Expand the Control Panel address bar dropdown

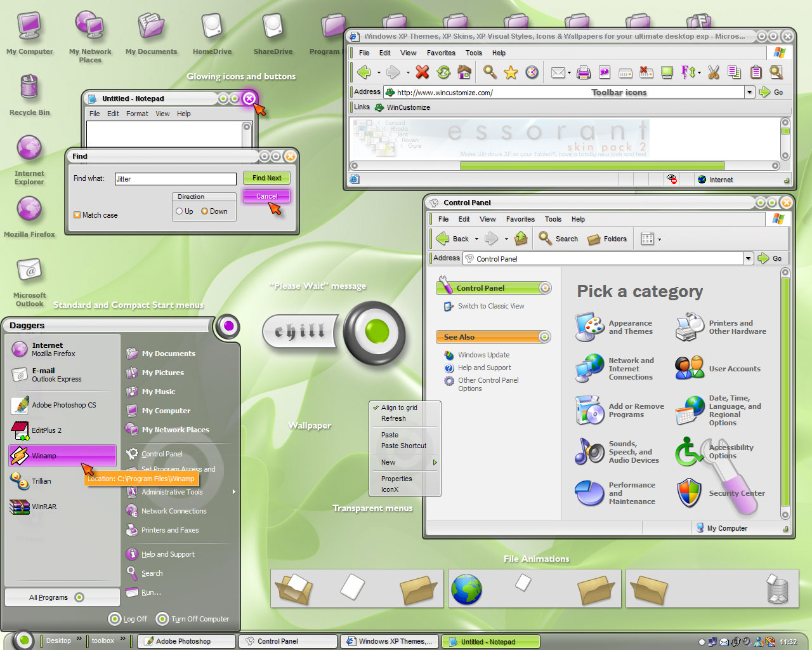tap(749, 258)
